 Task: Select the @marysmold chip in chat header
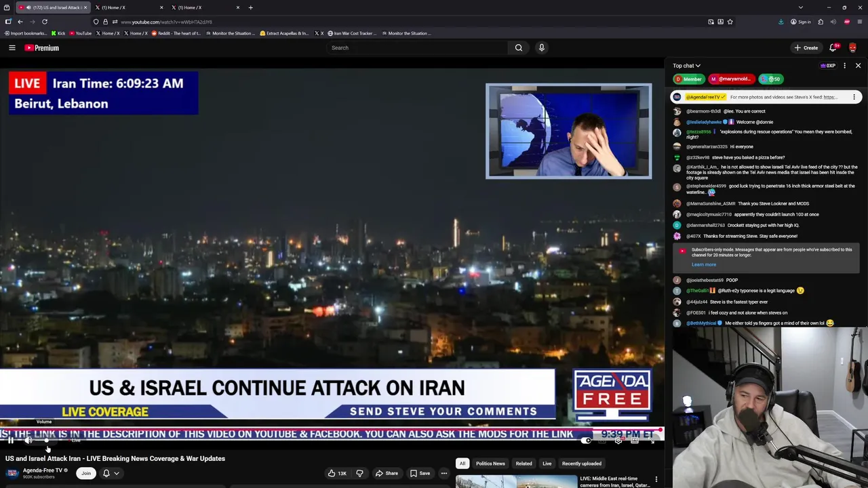click(x=732, y=79)
